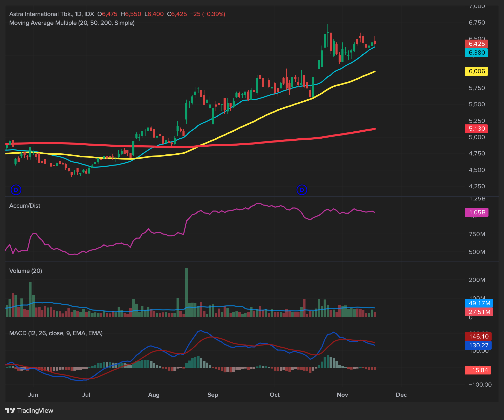Click the red 5,130 moving average label
The height and width of the screenshot is (420, 504).
476,129
